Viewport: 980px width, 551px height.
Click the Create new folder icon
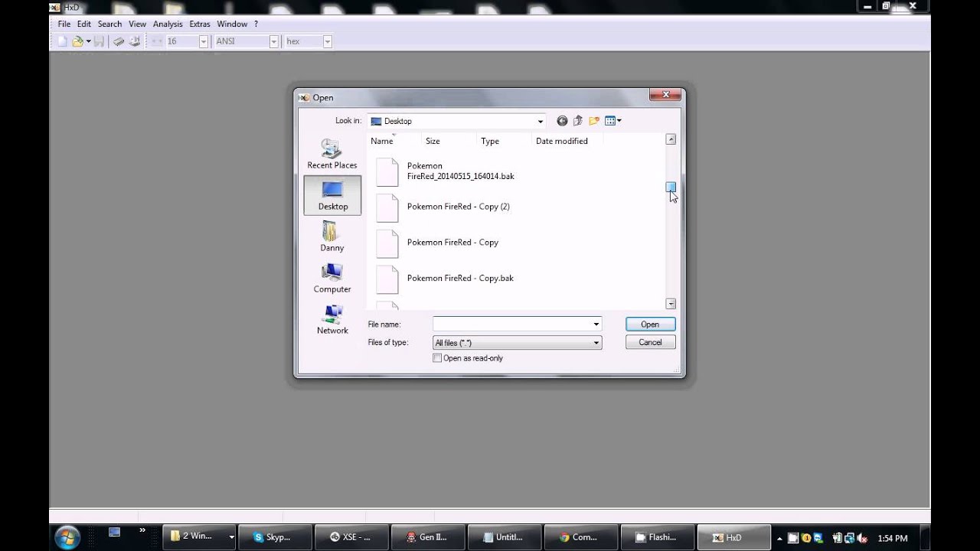point(594,121)
